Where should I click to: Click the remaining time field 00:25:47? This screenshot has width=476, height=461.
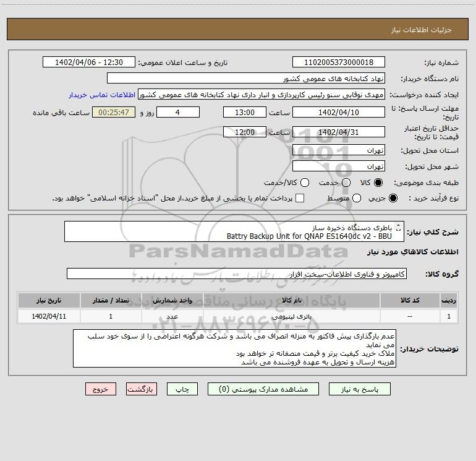[114, 112]
